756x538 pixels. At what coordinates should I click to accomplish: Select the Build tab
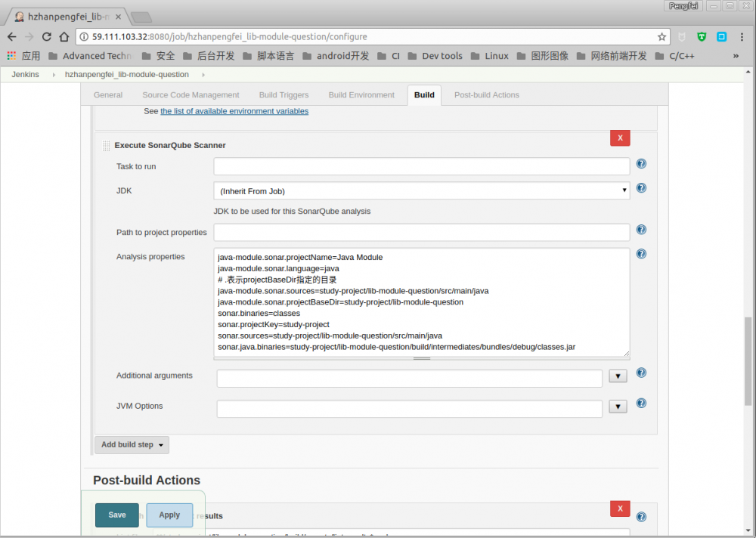point(424,95)
